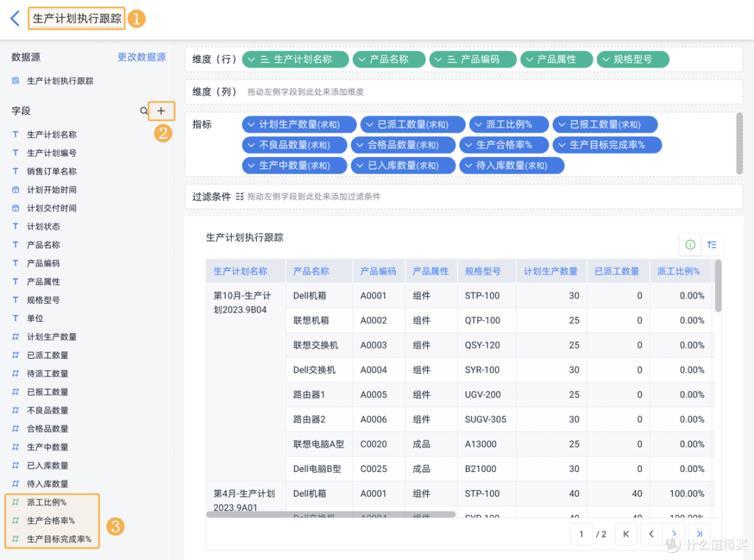Open dropdown of 已报工数量(求和) metric
754x560 pixels.
click(x=561, y=124)
